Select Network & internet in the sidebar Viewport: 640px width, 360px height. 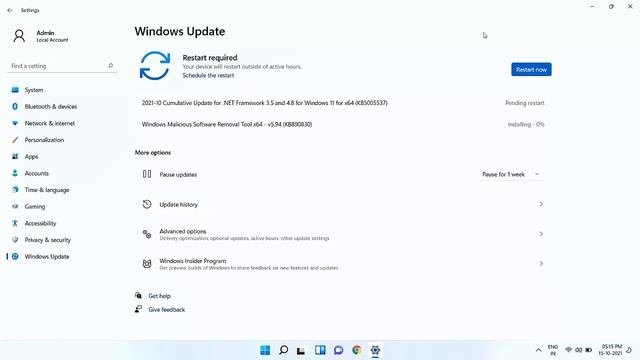pos(61,123)
